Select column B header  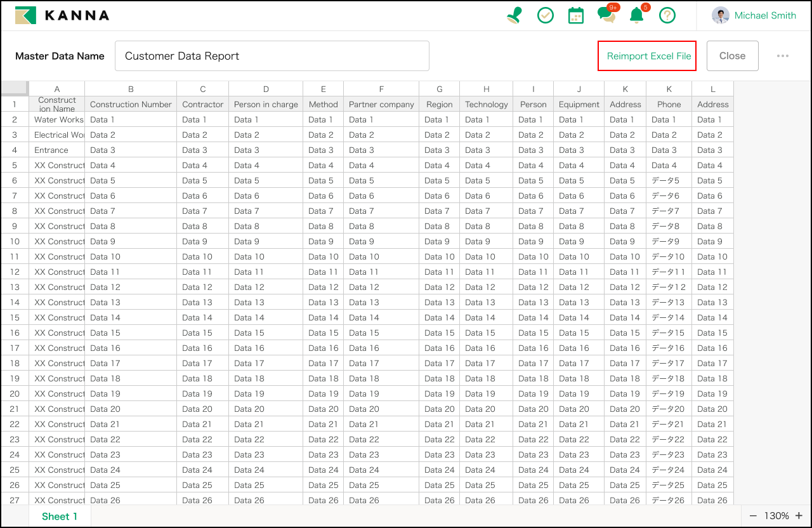coord(131,89)
